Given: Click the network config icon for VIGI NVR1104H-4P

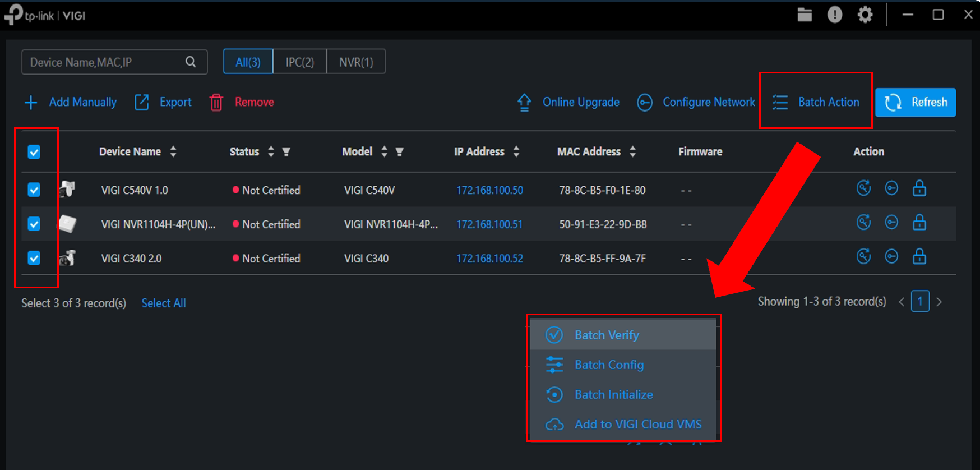Looking at the screenshot, I should point(891,222).
